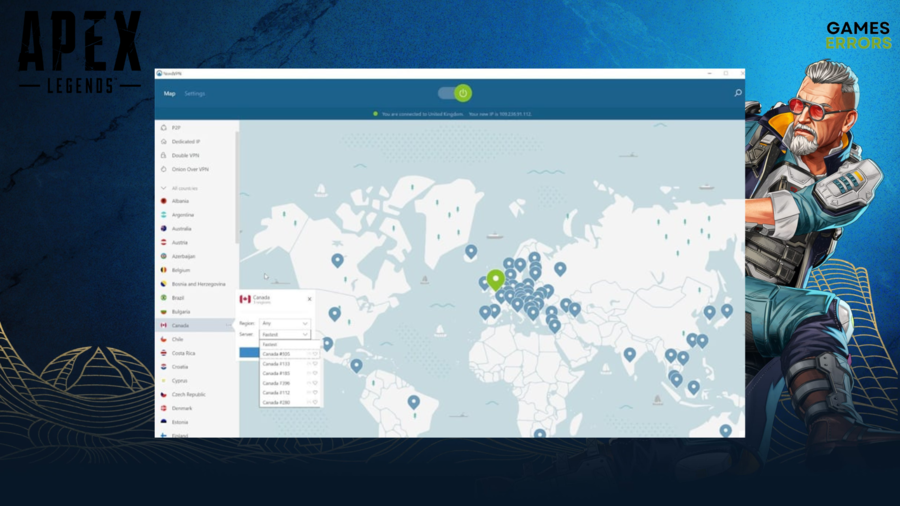Viewport: 900px width, 506px height.
Task: Select the Double VPN lock icon
Action: coord(163,155)
